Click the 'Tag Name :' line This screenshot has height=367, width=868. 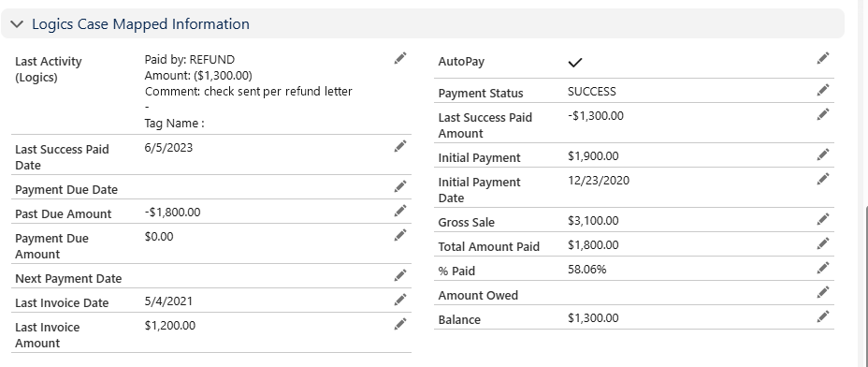(174, 124)
